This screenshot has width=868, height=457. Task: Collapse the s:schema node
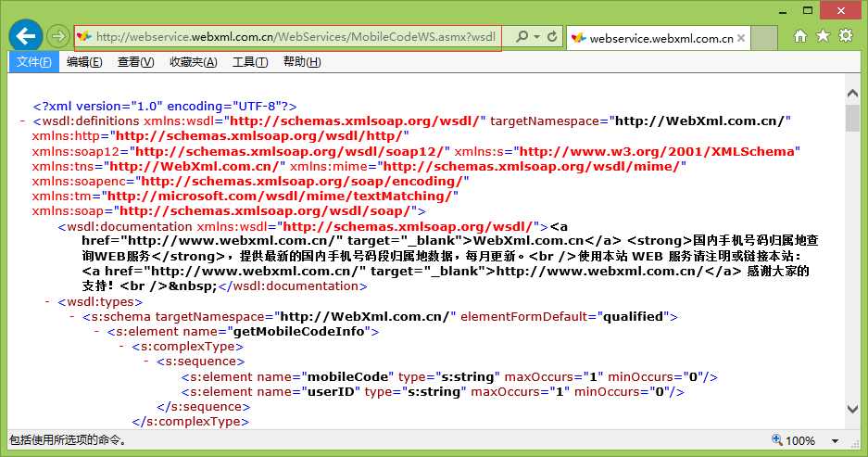pos(72,317)
